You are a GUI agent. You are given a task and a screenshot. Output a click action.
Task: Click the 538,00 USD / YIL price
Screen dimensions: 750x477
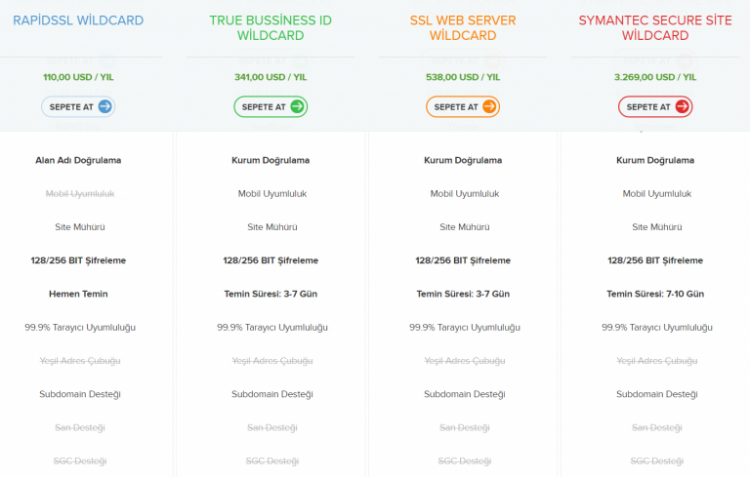pyautogui.click(x=462, y=74)
